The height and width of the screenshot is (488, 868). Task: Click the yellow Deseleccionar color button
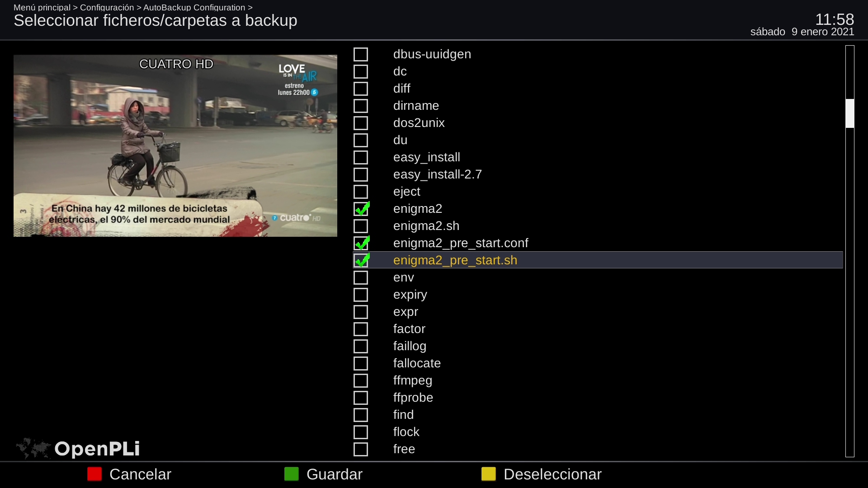pyautogui.click(x=489, y=474)
